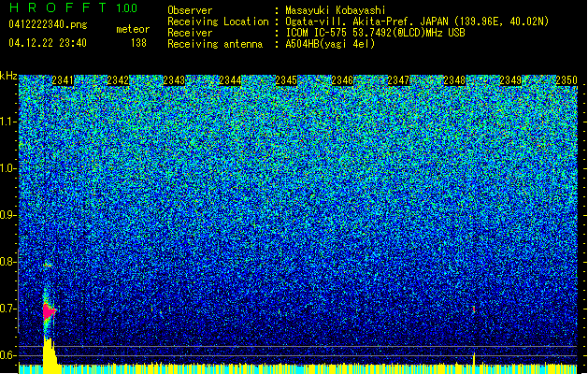The height and width of the screenshot is (374, 588).
Task: Click the 2349 time marker
Action: click(x=510, y=80)
